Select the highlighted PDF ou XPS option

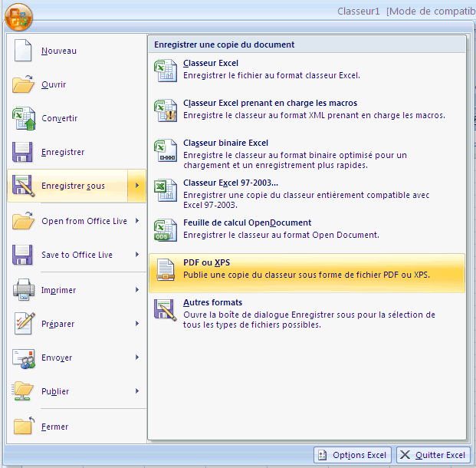tap(307, 273)
